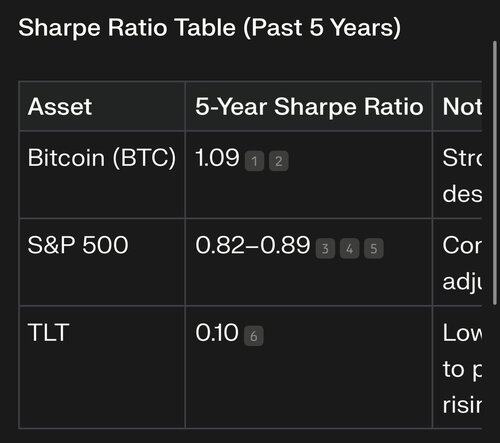Click the 0.10 Sharpe ratio value
This screenshot has width=500, height=443.
[217, 332]
